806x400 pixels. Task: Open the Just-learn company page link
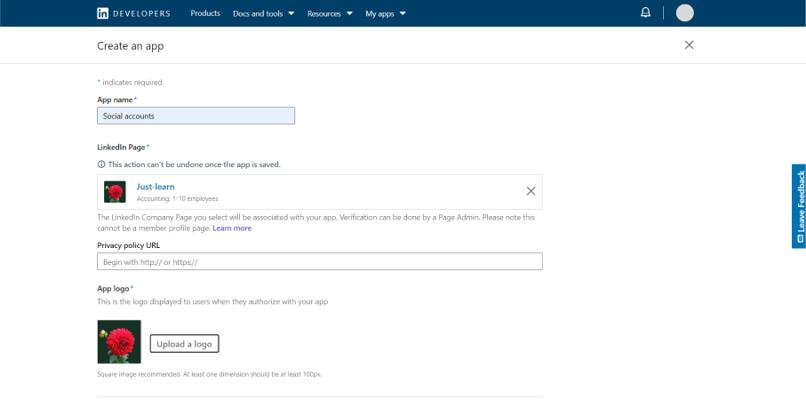tap(156, 187)
